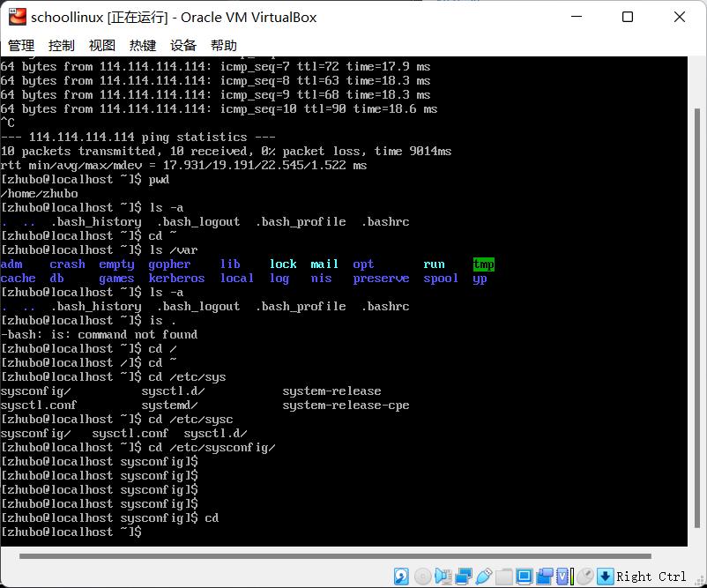This screenshot has height=588, width=707.
Task: Click the CPU virtualization status icon
Action: [x=564, y=576]
